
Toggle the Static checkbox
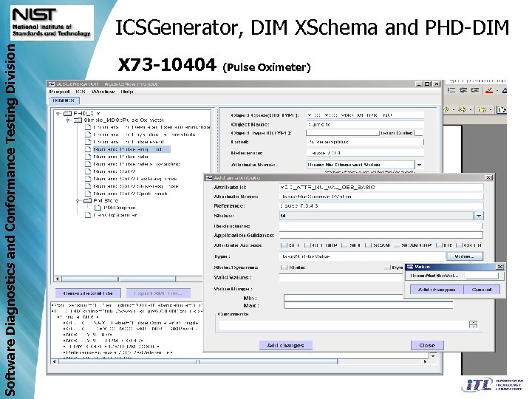coord(284,267)
